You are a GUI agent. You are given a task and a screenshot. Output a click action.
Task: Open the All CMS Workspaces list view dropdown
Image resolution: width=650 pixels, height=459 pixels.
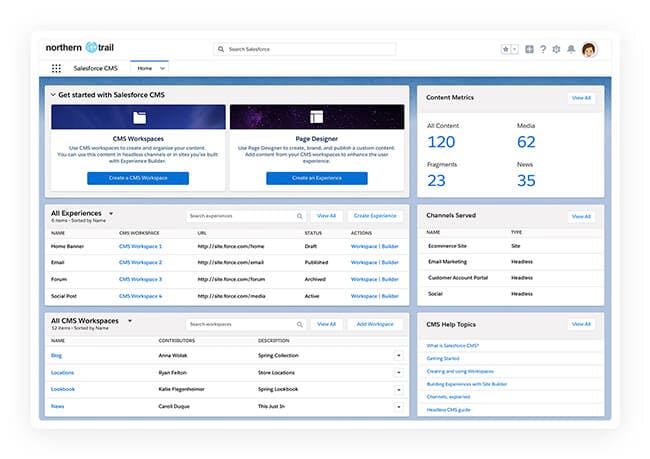coord(130,321)
